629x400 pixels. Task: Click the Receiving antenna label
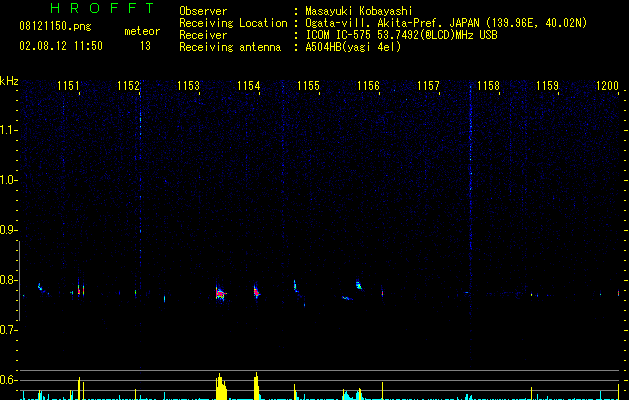[x=230, y=47]
